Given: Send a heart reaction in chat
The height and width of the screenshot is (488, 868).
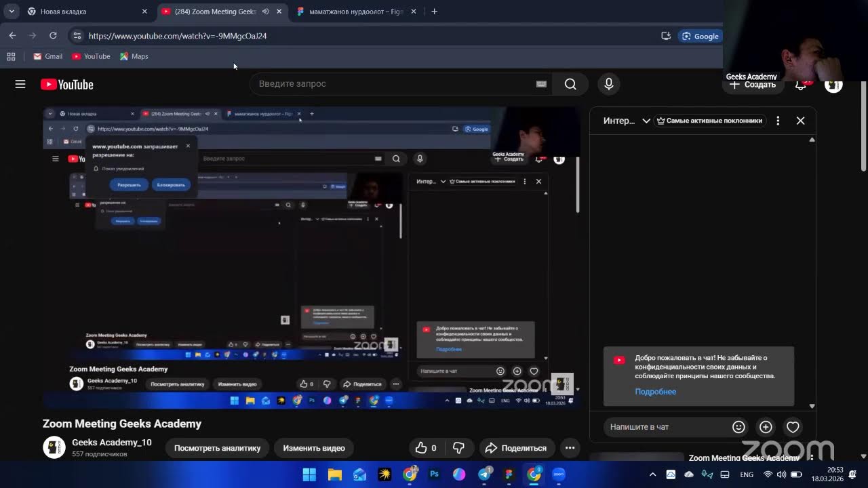Looking at the screenshot, I should [793, 427].
